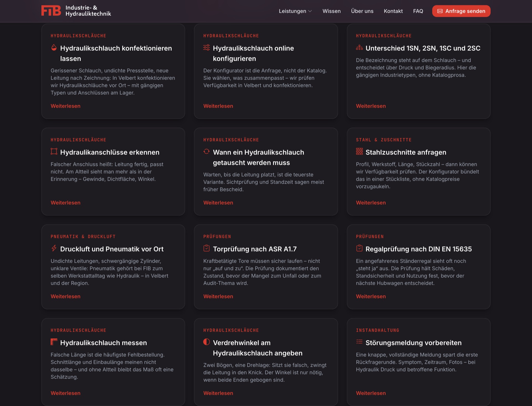Weiterlesen for Druckluft und Pneumatik vor Ort
This screenshot has height=406, width=532.
coord(65,296)
